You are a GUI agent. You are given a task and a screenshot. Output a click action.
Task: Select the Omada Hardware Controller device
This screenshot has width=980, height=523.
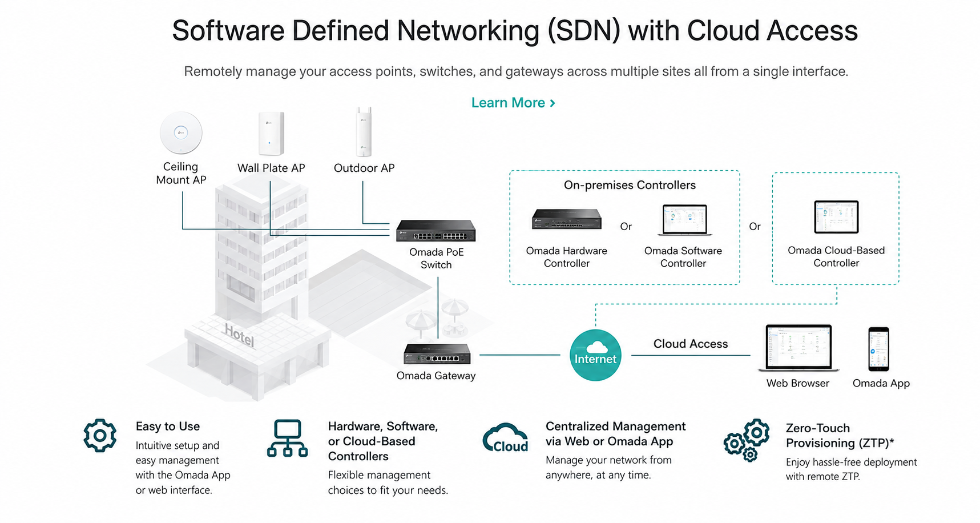tap(567, 219)
